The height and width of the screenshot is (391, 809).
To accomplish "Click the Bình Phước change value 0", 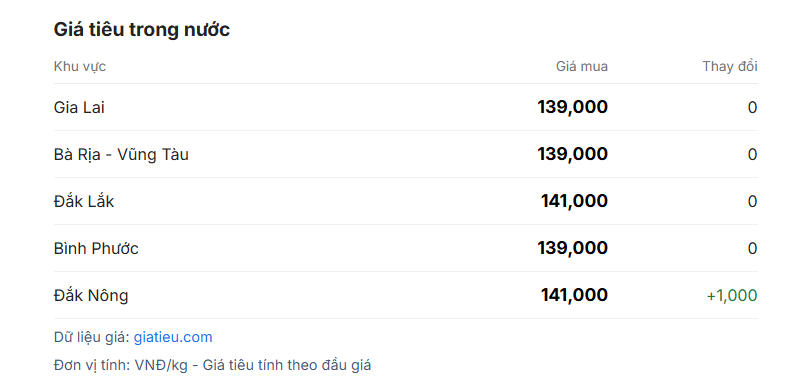I will [x=752, y=249].
